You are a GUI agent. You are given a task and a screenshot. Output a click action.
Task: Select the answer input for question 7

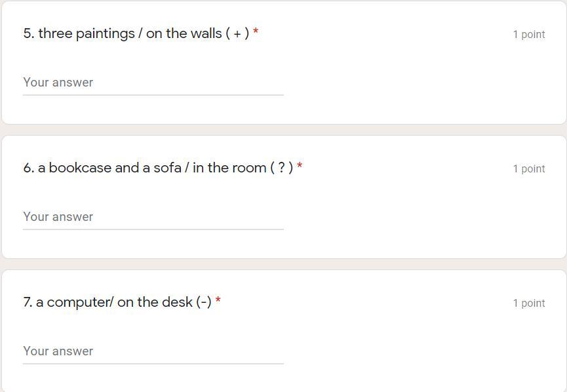(x=153, y=351)
